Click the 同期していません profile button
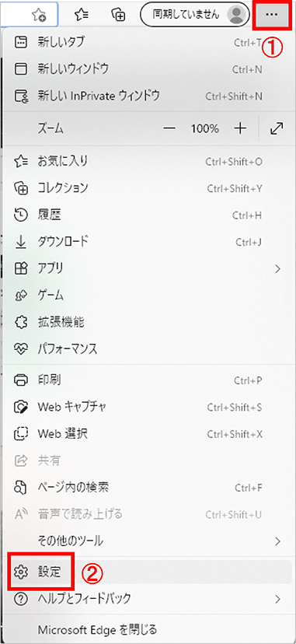296x644 pixels. pyautogui.click(x=194, y=14)
